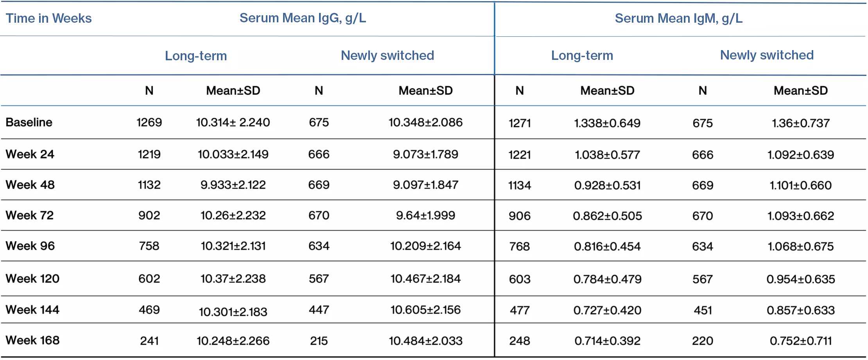868x360 pixels.
Task: Click the 'Long-term' subheader under IgG
Action: click(x=195, y=56)
